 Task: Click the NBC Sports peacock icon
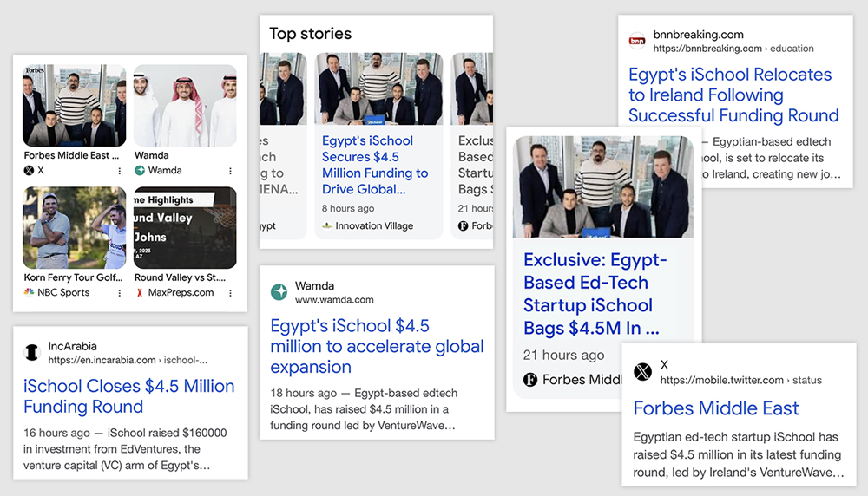click(x=29, y=292)
